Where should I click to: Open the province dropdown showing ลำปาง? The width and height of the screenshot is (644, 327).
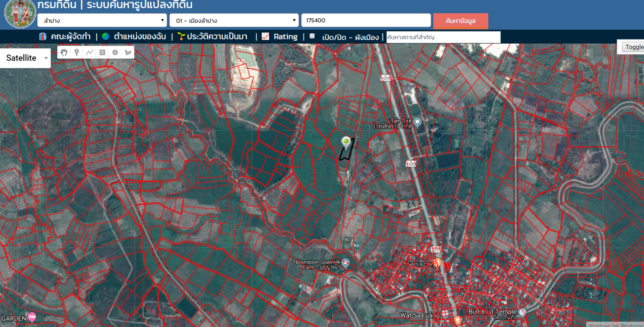pos(102,20)
